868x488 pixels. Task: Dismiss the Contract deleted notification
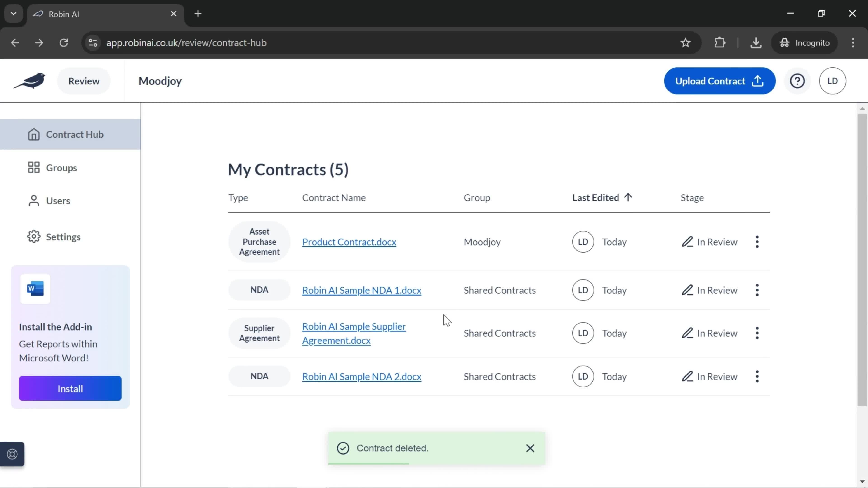click(x=531, y=448)
